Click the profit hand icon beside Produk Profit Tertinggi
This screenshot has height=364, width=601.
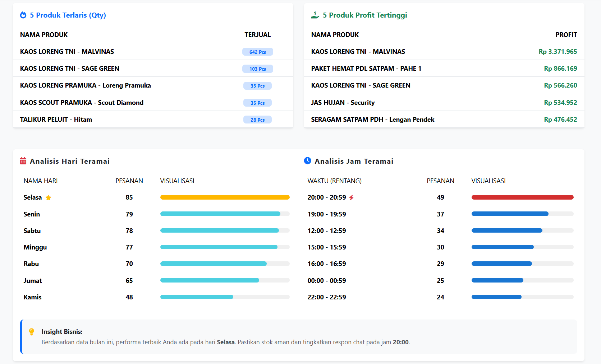[315, 15]
